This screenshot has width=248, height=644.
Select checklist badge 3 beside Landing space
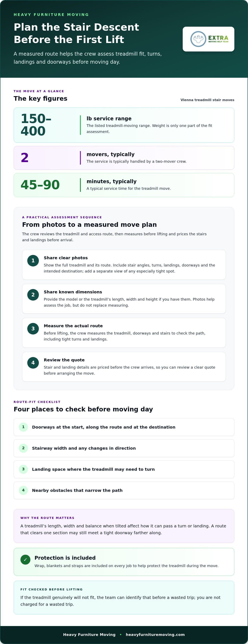(x=23, y=469)
